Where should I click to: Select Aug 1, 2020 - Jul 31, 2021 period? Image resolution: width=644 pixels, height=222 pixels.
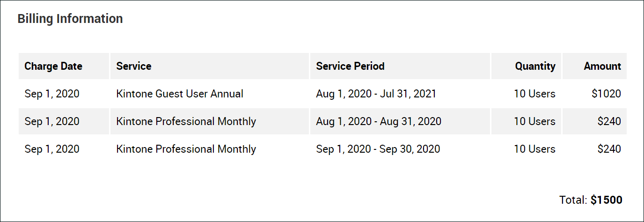[376, 94]
